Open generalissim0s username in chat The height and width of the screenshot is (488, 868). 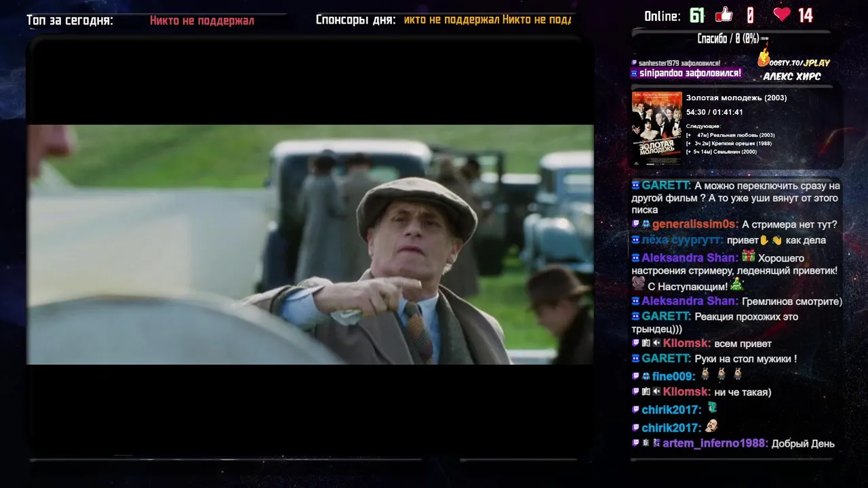pos(695,224)
